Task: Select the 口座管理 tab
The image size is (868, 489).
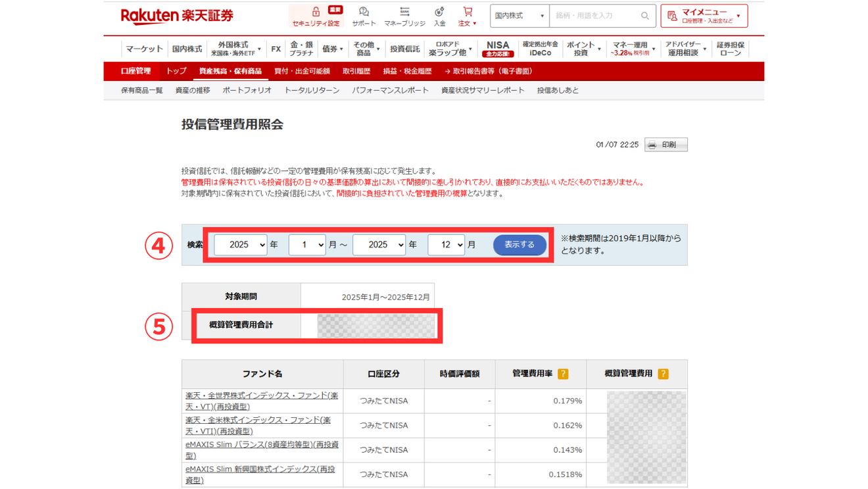Action: click(x=135, y=71)
